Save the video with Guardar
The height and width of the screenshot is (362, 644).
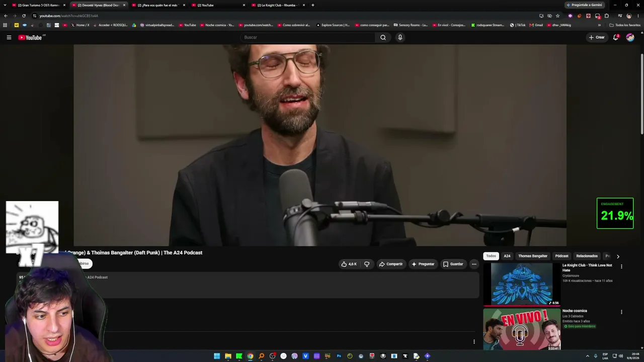coord(453,264)
